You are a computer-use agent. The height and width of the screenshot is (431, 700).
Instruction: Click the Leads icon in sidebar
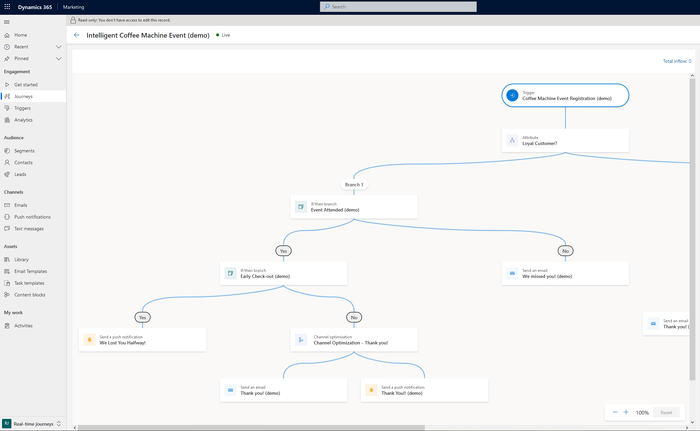[x=7, y=174]
